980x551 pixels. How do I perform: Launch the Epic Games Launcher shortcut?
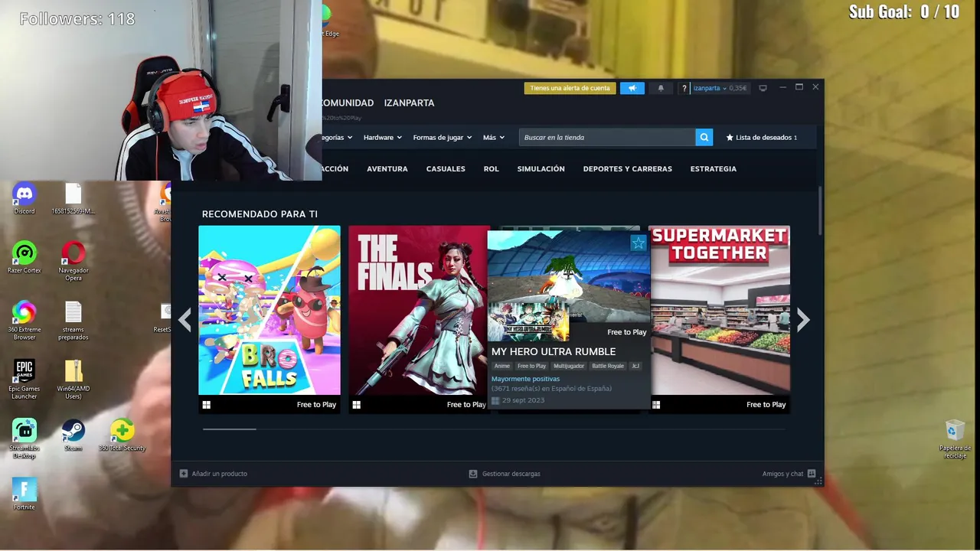tap(24, 380)
